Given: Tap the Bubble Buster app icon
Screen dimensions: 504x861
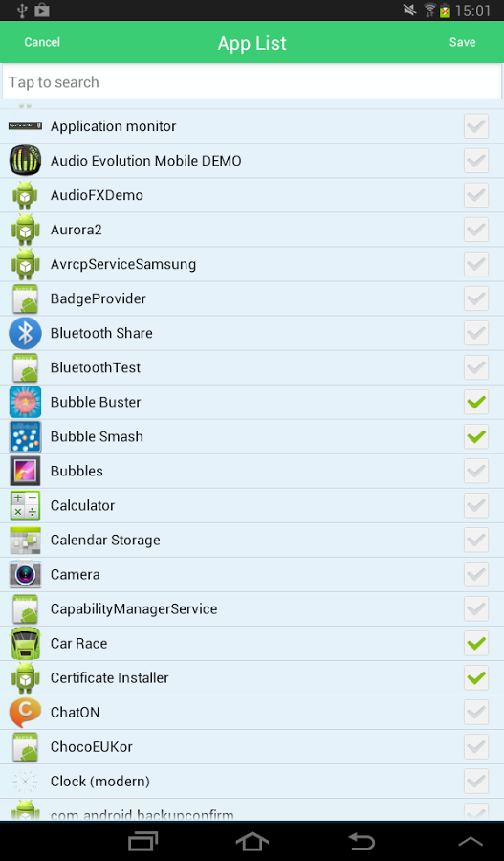Looking at the screenshot, I should coord(25,402).
